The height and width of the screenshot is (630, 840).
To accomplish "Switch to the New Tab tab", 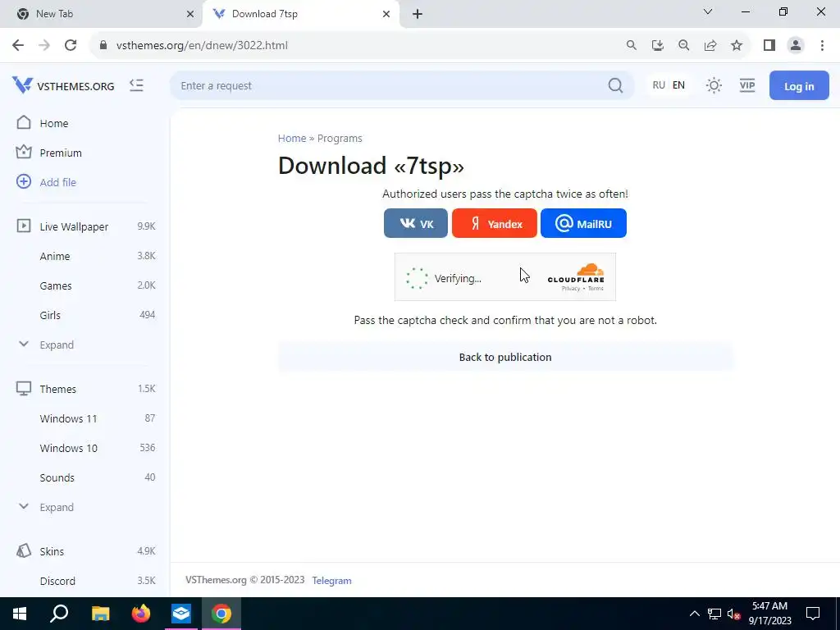I will [101, 14].
